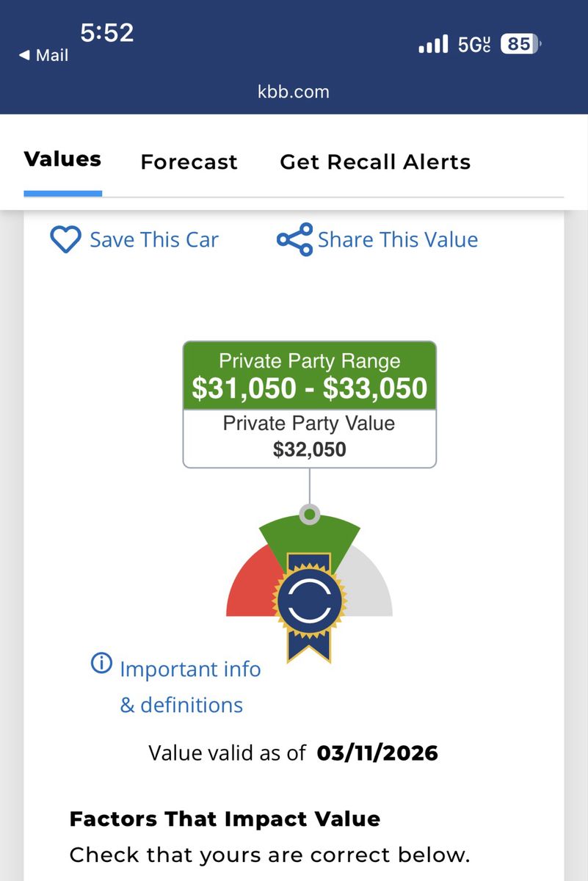Select the Values tab

tap(62, 160)
